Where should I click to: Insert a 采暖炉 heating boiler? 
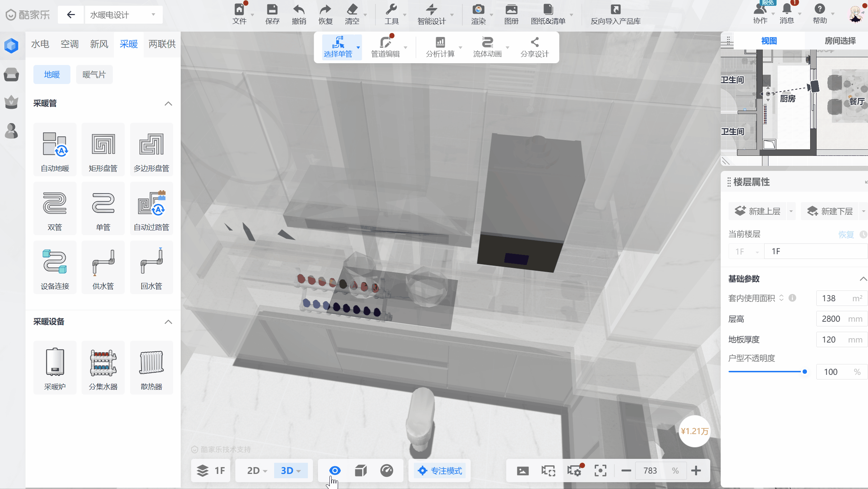[55, 368]
